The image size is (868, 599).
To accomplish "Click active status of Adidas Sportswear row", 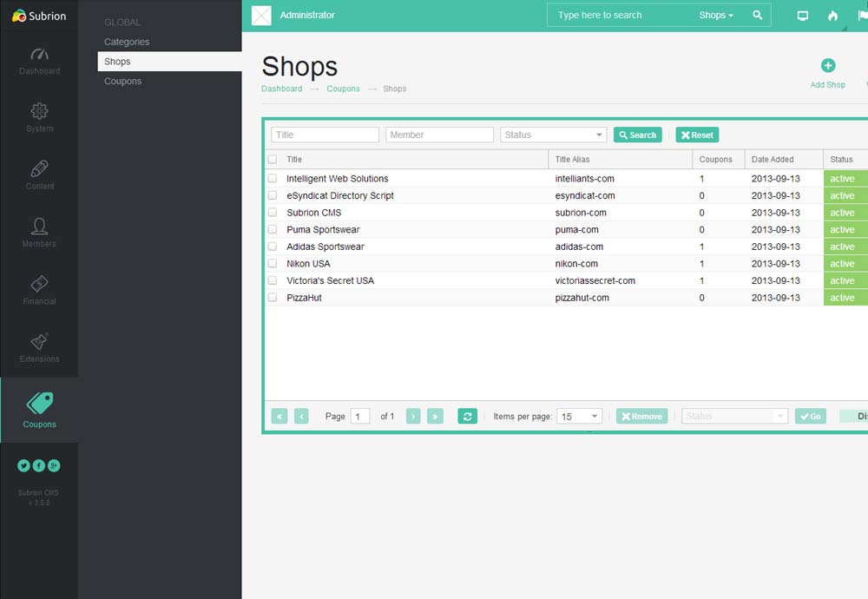I will click(x=845, y=247).
